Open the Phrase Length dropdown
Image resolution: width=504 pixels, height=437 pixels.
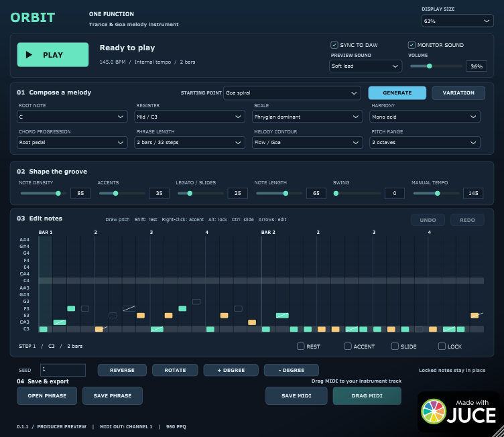point(190,143)
